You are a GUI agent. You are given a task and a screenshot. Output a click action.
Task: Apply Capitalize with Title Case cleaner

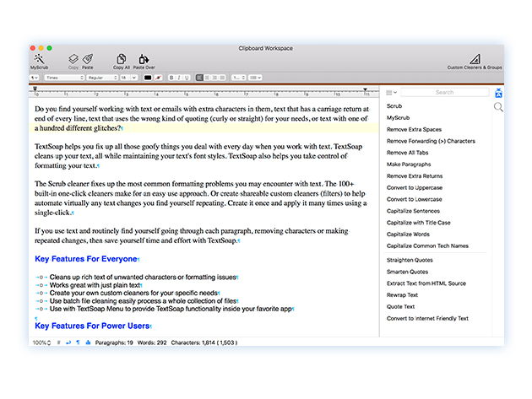418,223
